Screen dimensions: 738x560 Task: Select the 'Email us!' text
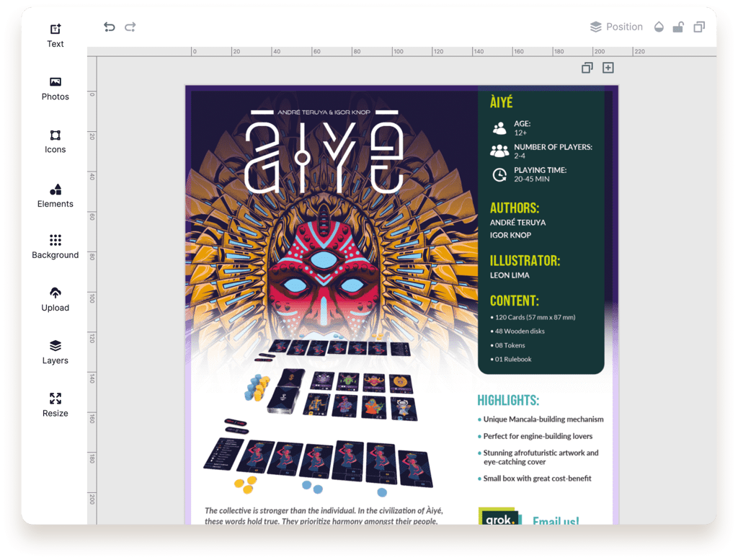click(556, 520)
